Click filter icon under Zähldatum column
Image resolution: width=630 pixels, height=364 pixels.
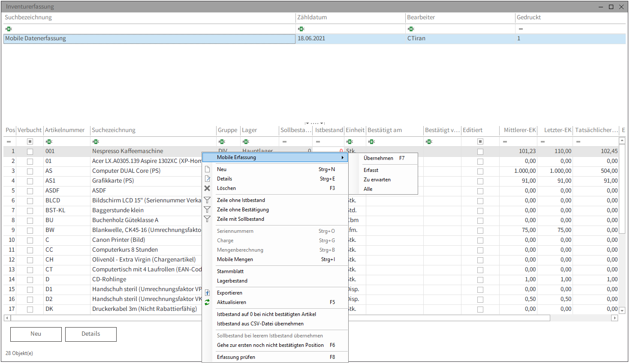[301, 29]
